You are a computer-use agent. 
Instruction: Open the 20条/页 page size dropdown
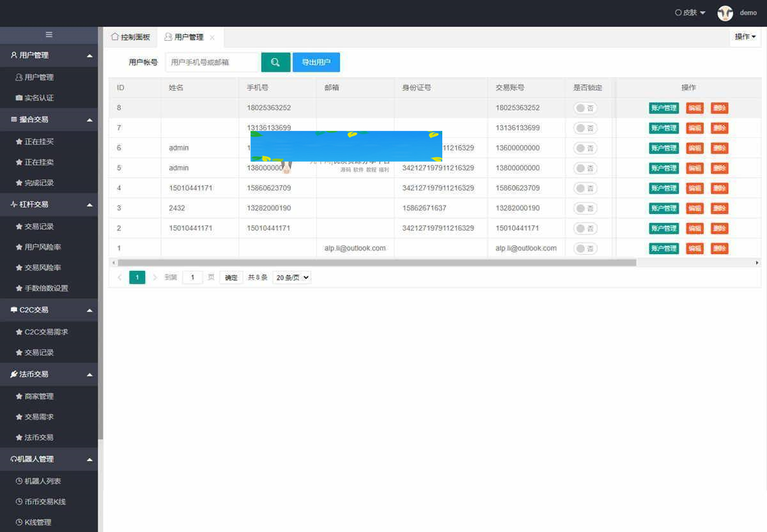[x=291, y=277]
